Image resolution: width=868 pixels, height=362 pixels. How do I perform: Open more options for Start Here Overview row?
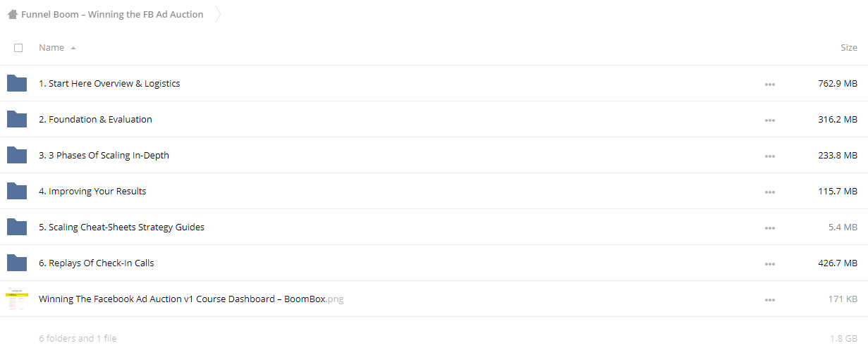769,84
